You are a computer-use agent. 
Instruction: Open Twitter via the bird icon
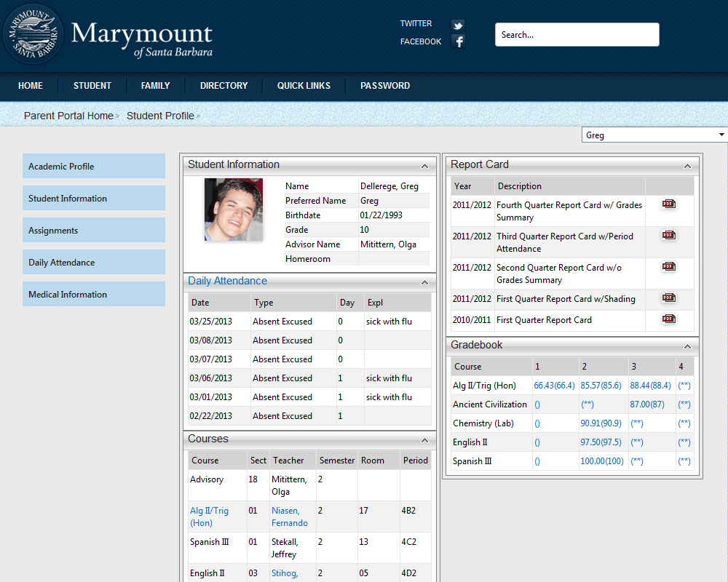(x=457, y=25)
